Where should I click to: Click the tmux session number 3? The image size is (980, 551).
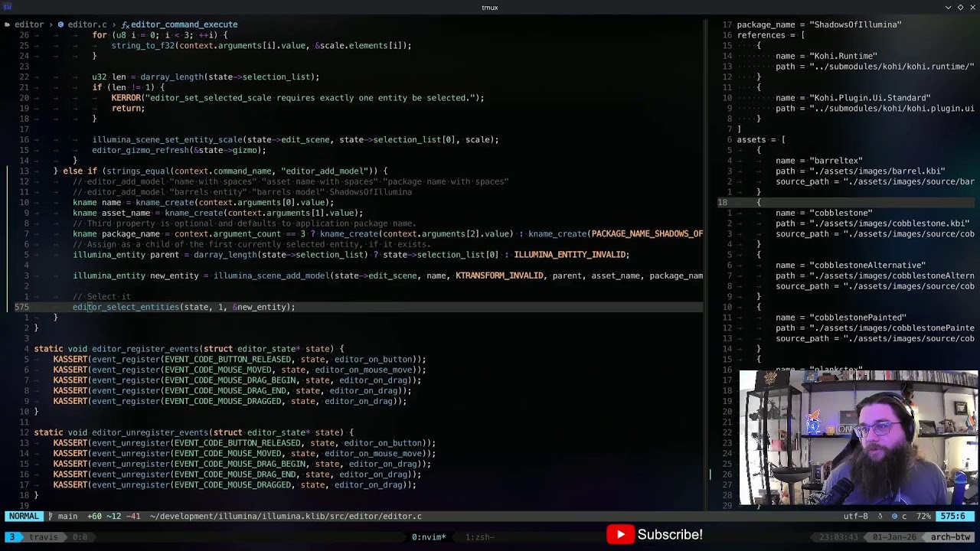tap(11, 537)
